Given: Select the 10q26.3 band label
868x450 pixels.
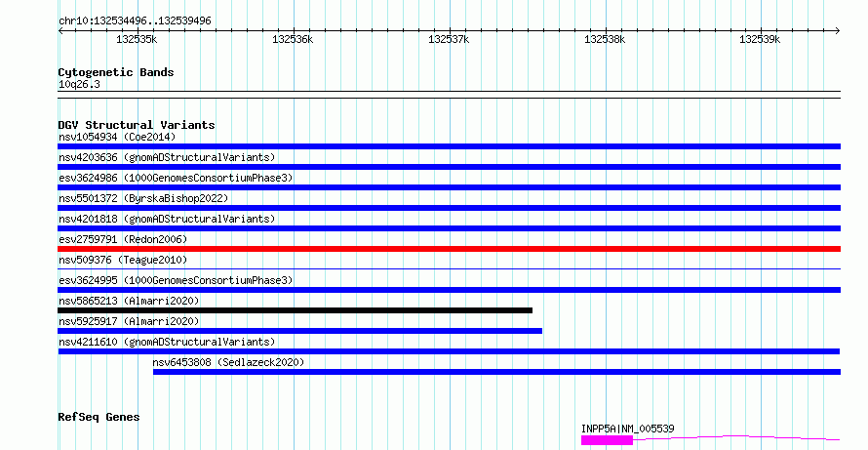Looking at the screenshot, I should [x=79, y=85].
